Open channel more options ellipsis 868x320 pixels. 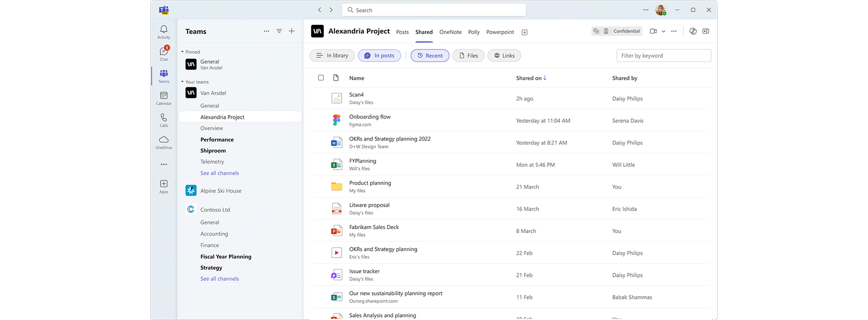pyautogui.click(x=674, y=31)
